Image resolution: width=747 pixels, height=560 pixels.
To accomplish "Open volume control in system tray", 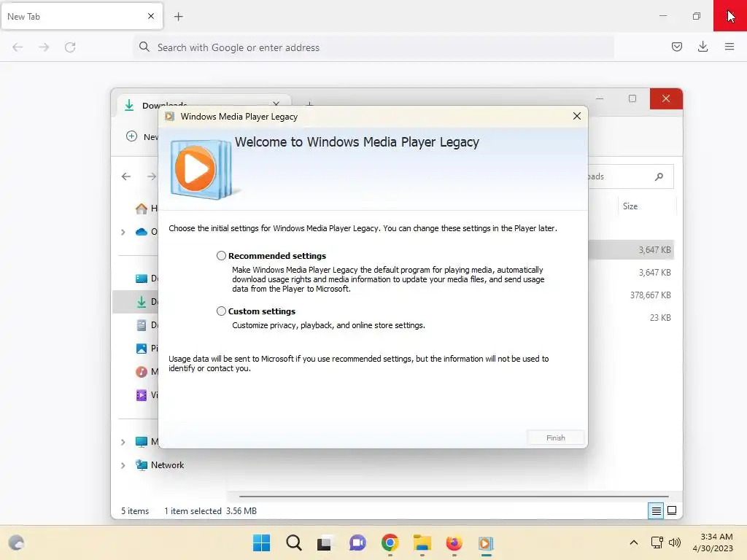I will [x=674, y=542].
